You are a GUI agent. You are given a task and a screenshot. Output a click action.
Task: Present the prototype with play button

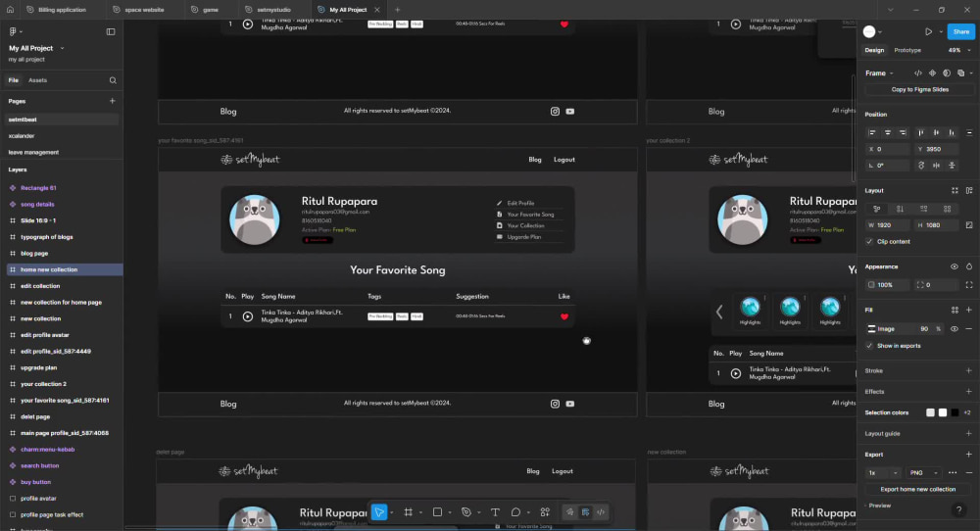tap(928, 32)
